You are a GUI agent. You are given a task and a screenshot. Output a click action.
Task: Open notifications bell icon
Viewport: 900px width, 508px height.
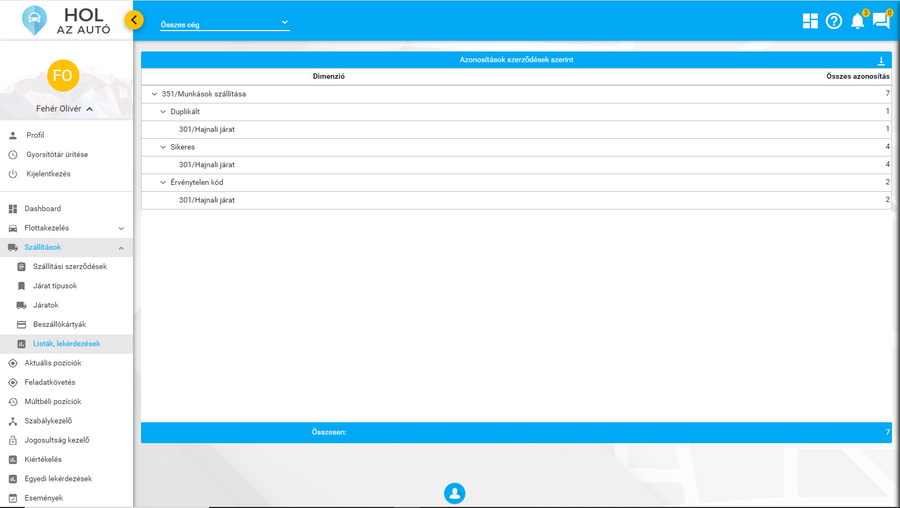857,21
